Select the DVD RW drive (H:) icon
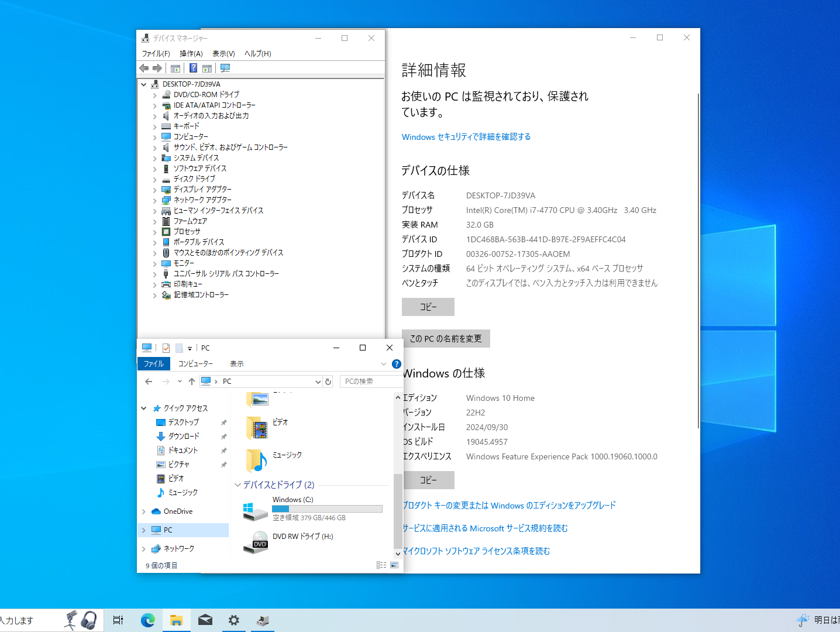840x632 pixels. click(x=256, y=542)
